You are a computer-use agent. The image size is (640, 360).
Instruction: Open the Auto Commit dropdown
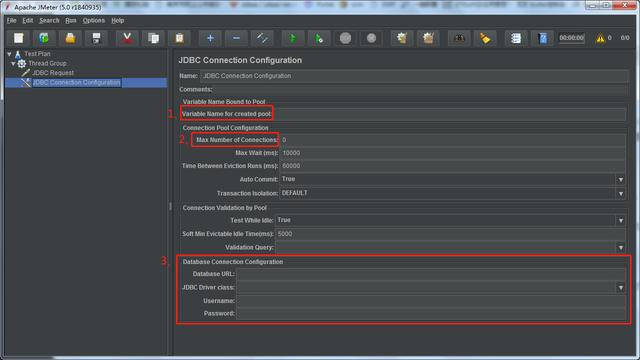pos(620,180)
